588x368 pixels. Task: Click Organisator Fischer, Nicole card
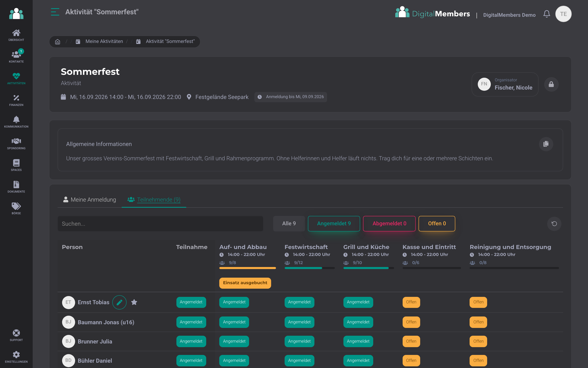pos(505,84)
